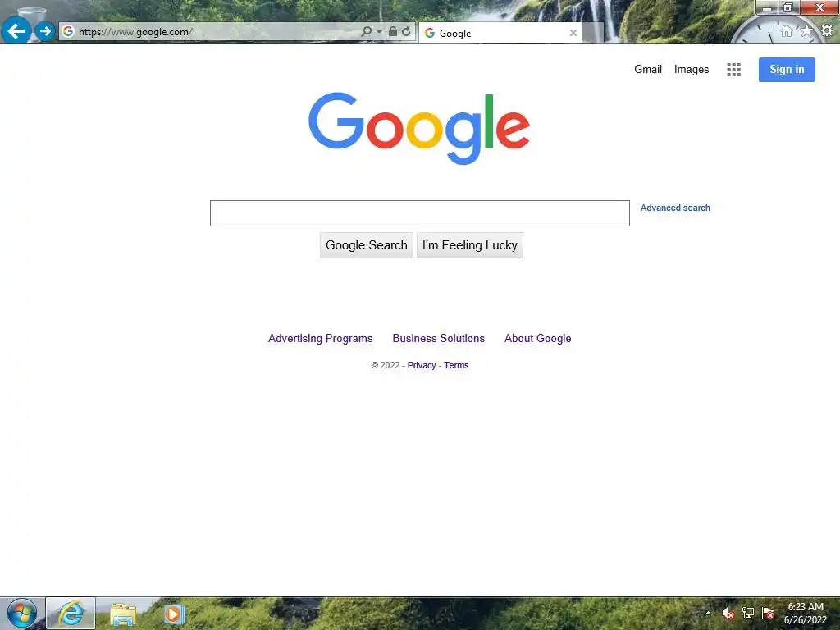
Task: Open the Tools gear menu
Action: click(x=827, y=30)
